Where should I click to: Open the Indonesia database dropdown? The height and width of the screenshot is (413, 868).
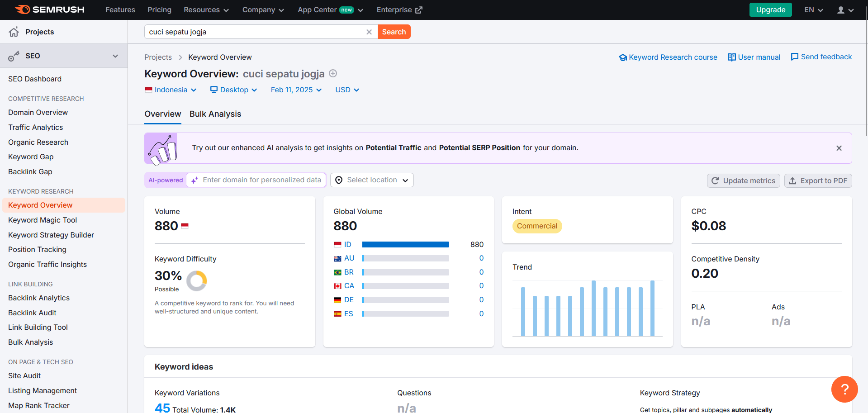[x=171, y=90]
